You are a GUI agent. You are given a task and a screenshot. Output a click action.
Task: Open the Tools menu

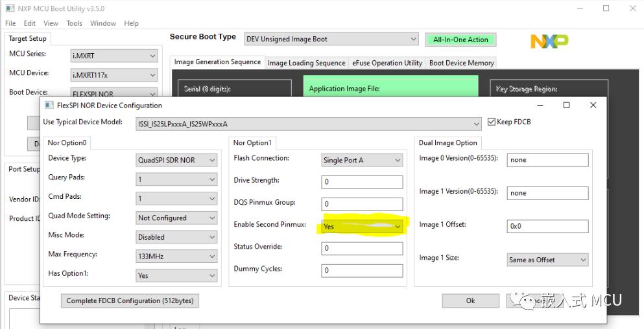[75, 23]
